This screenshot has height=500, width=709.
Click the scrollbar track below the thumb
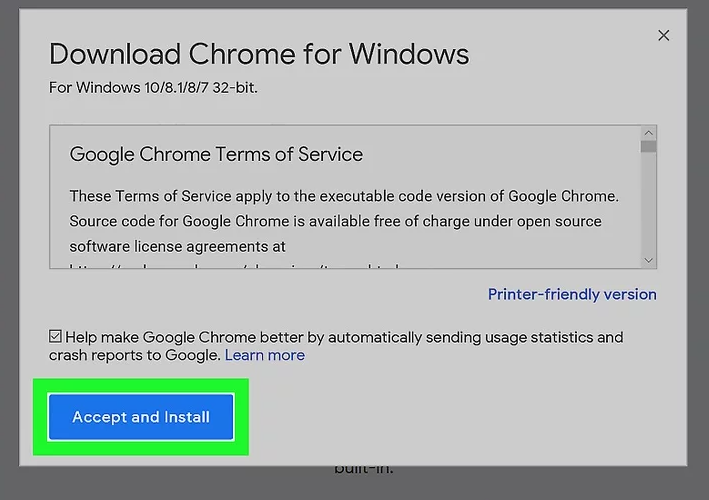tap(649, 210)
